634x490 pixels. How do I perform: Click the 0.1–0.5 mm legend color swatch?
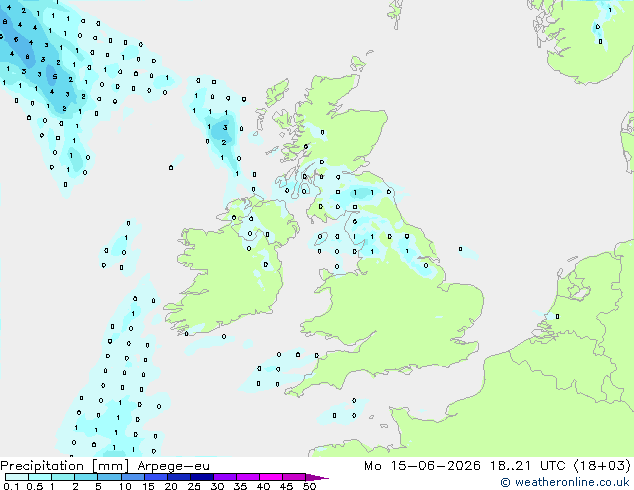pos(17,477)
